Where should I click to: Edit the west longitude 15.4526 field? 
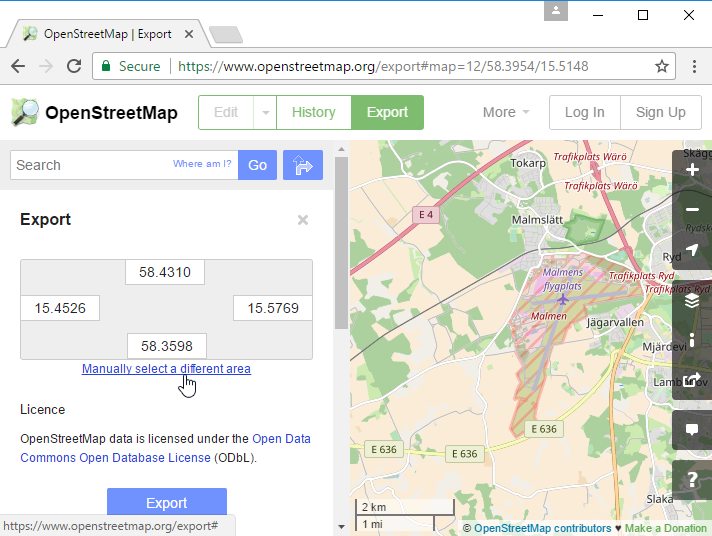pos(60,308)
